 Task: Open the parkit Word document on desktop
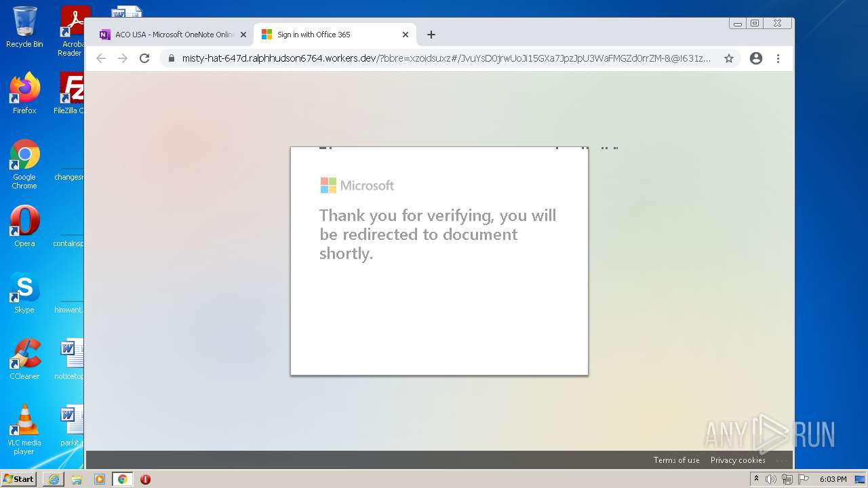72,425
